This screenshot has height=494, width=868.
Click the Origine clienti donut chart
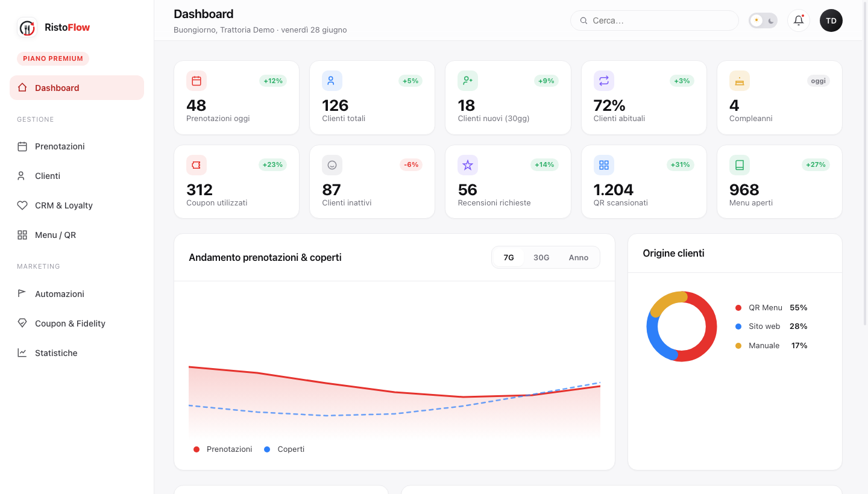click(682, 327)
